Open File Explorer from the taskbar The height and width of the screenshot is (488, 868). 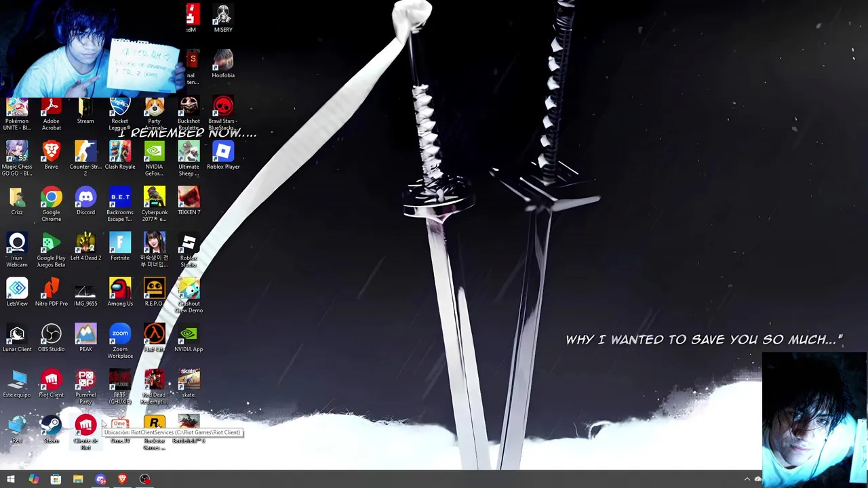78,479
